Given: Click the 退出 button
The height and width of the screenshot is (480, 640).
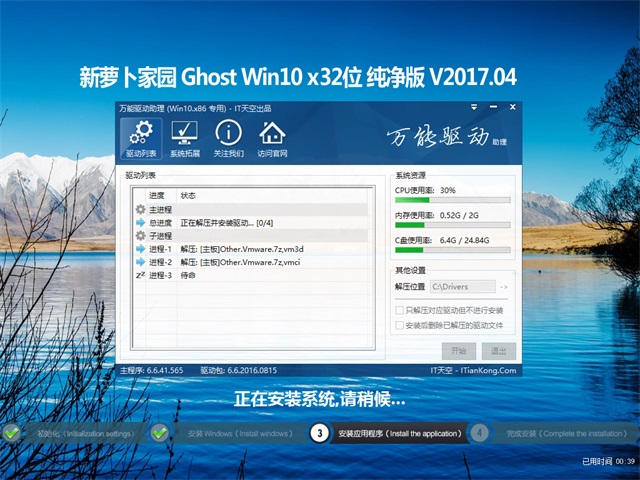Looking at the screenshot, I should coord(499,351).
